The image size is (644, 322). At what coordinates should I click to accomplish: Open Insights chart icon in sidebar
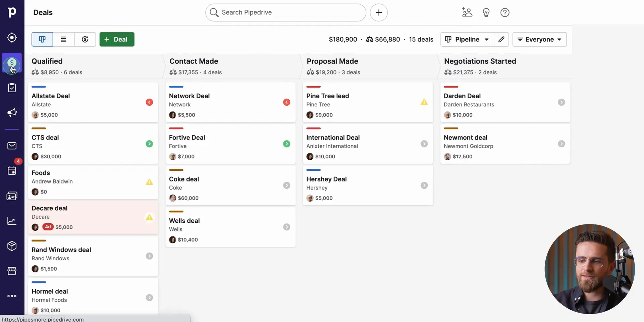coord(12,221)
